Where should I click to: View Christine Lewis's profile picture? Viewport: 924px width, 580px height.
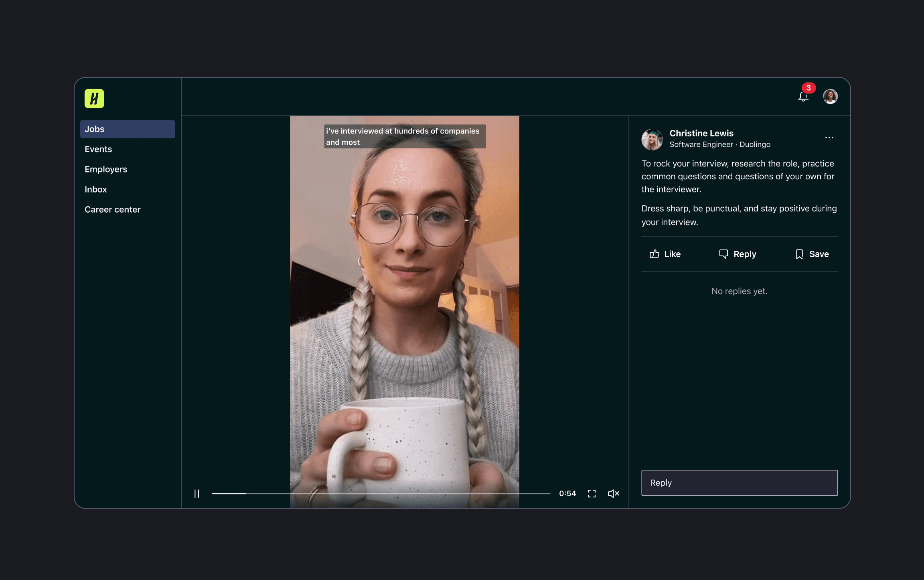click(x=652, y=139)
